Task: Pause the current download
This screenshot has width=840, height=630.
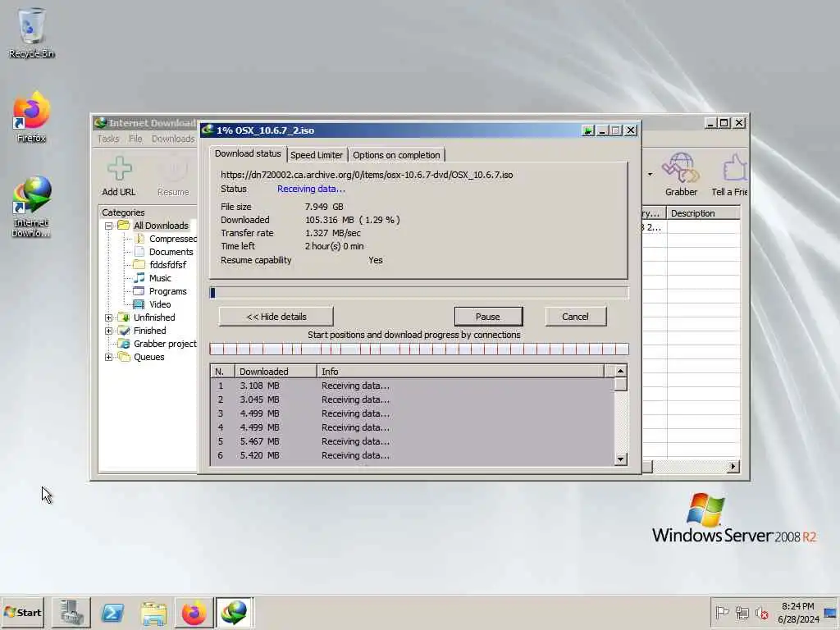Action: tap(488, 317)
